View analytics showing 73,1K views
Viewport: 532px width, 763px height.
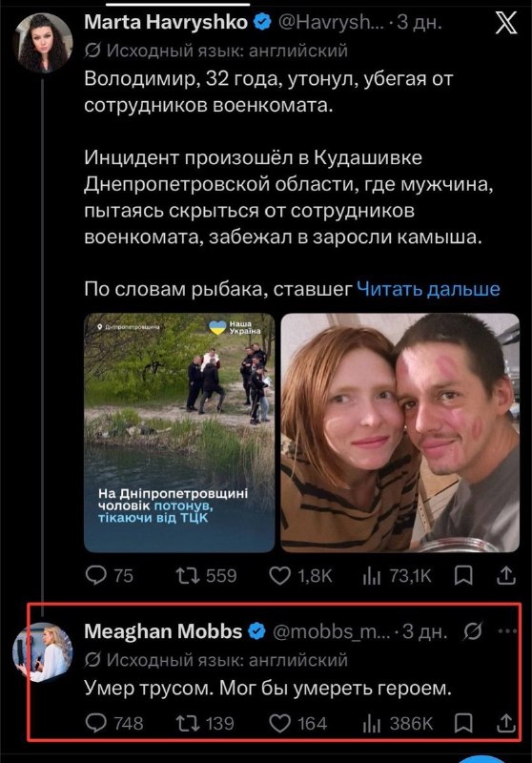point(397,576)
